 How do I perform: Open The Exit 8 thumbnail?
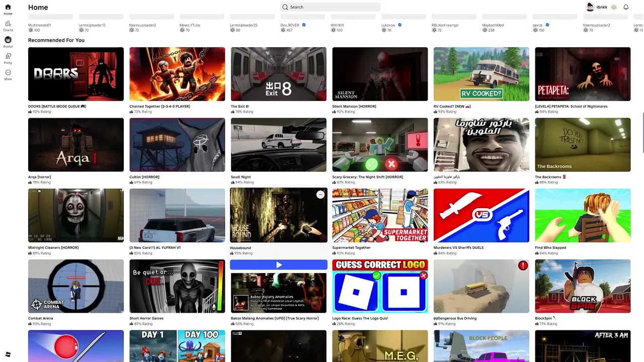point(279,74)
